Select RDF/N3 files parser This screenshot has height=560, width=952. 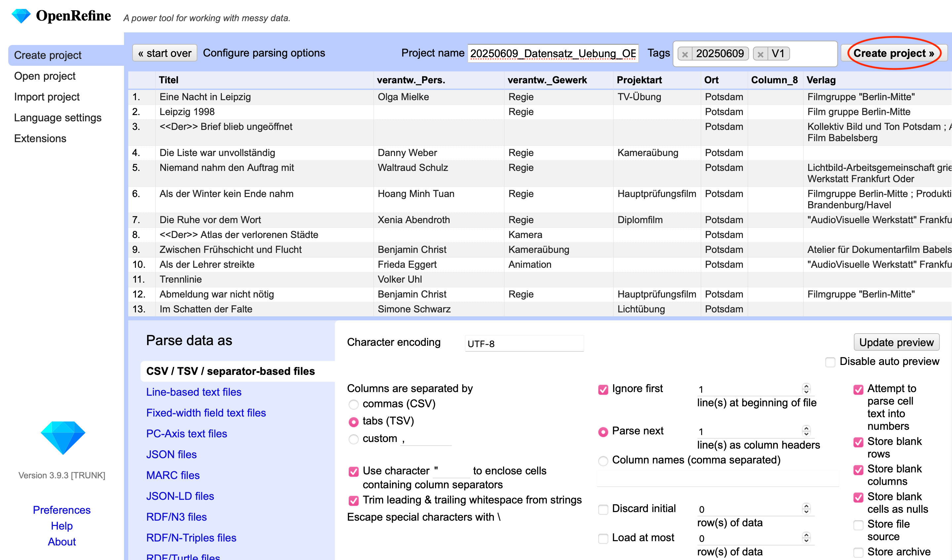(177, 517)
